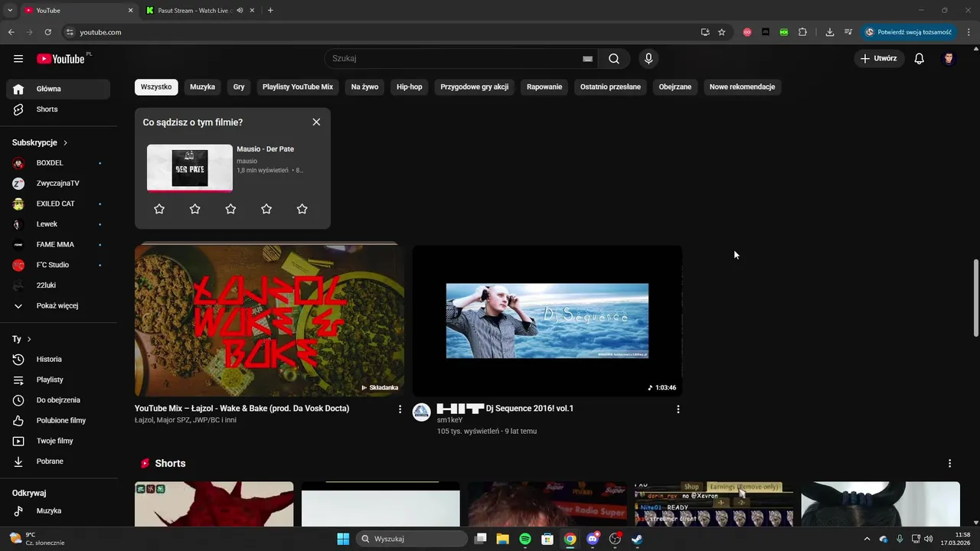Open the F'C Studio subscription channel

58,265
